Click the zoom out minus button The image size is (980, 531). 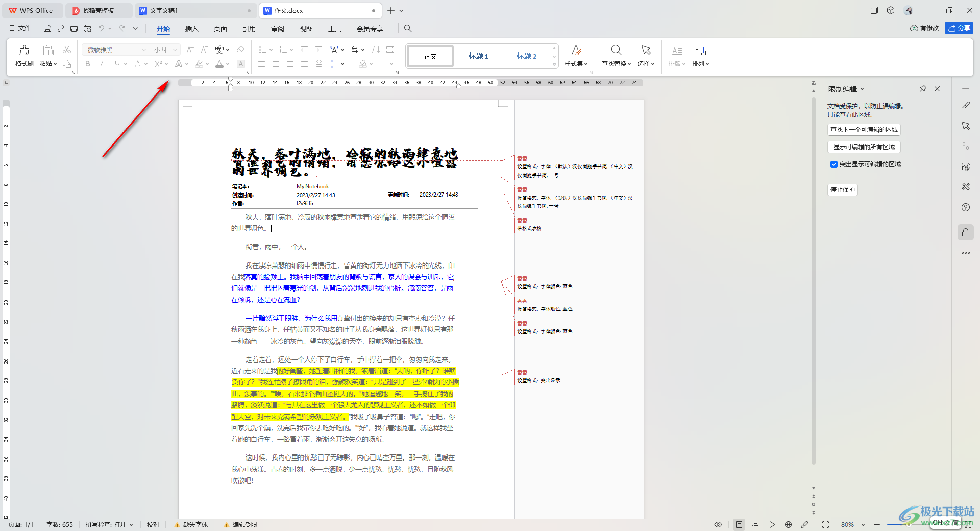pos(877,524)
